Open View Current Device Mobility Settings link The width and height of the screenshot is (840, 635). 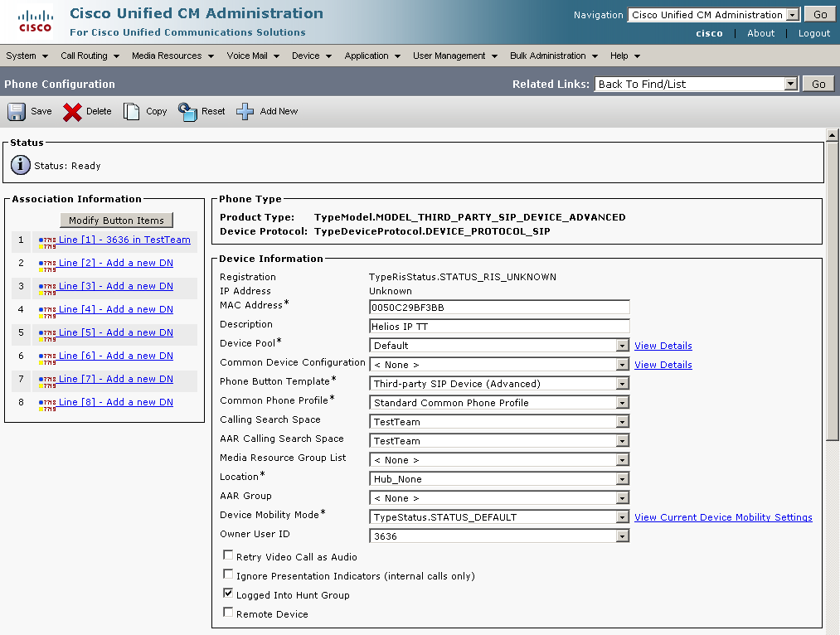tap(723, 517)
